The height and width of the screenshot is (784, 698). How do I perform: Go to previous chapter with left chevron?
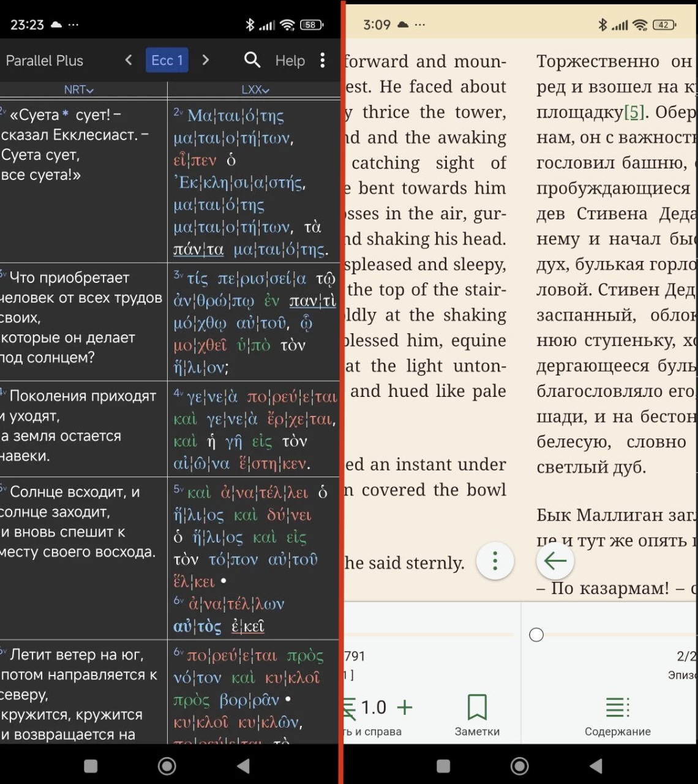click(129, 60)
